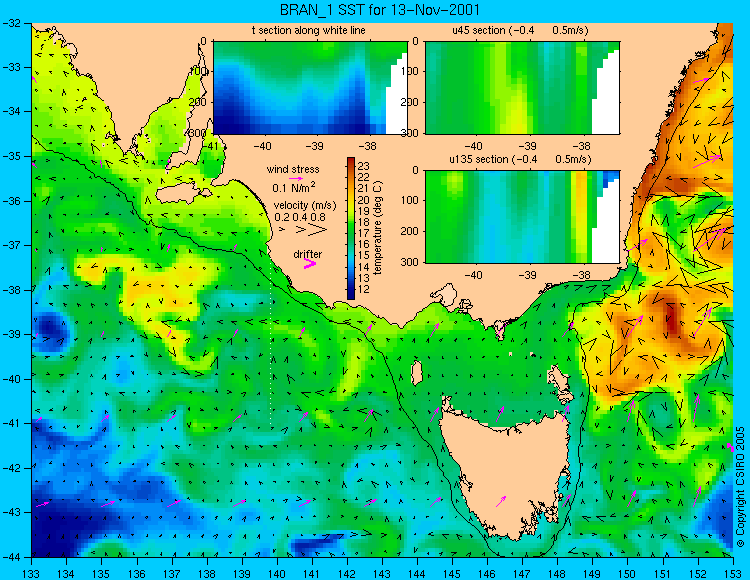
Task: Open the u45 section inset plot
Action: pyautogui.click(x=522, y=88)
